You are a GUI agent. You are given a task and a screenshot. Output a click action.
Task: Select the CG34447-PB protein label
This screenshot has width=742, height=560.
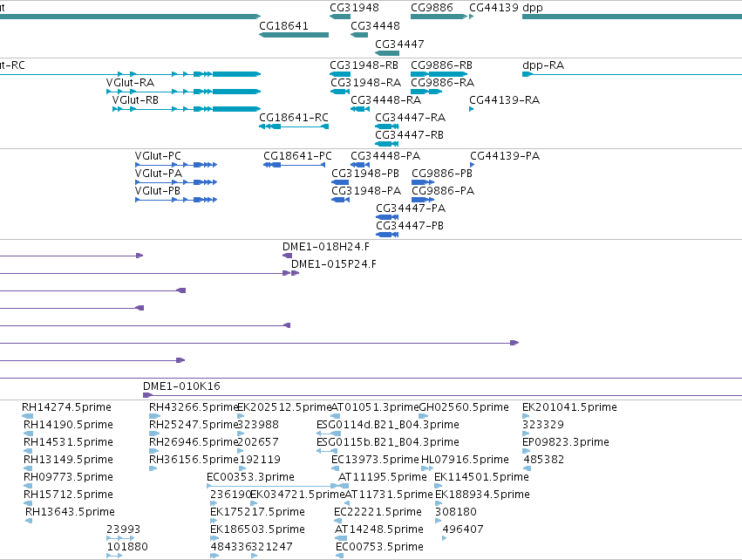click(410, 226)
